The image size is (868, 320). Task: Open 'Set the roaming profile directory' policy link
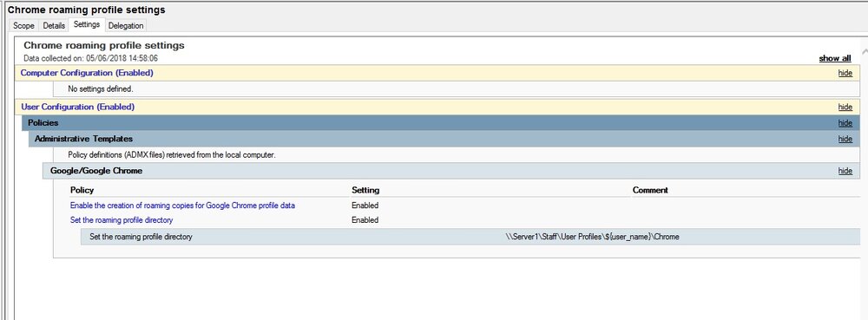pos(122,220)
